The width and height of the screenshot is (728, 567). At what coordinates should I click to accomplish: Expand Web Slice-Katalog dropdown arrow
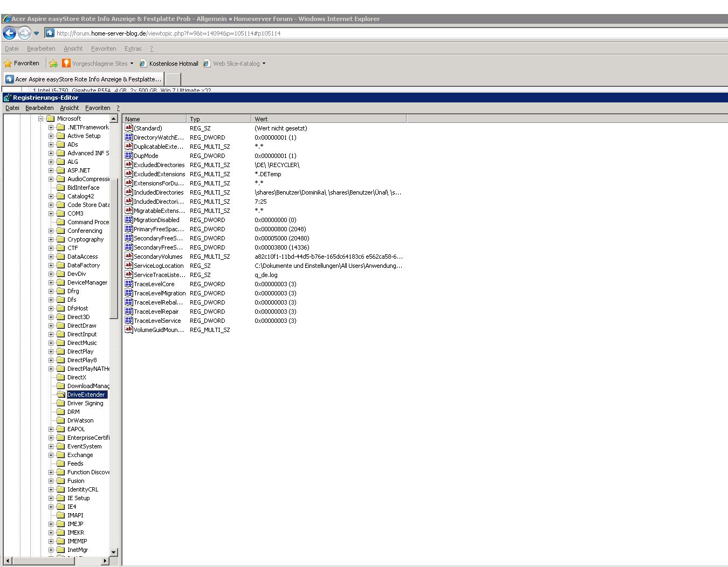pos(264,64)
